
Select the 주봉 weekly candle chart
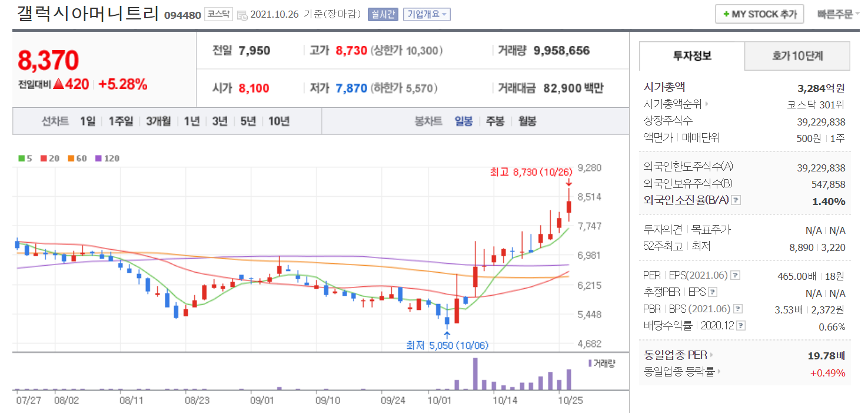[x=495, y=121]
